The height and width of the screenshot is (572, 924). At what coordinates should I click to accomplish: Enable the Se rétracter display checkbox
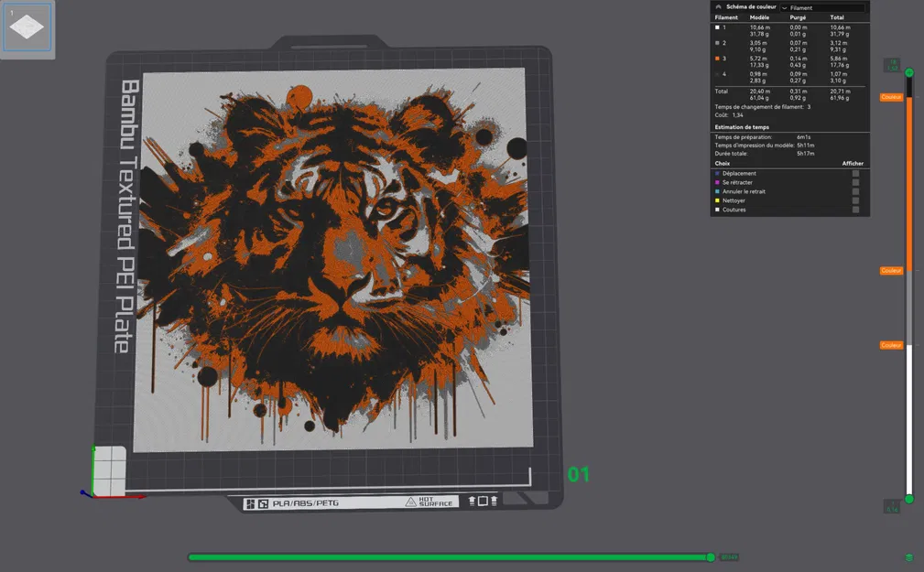pos(855,182)
